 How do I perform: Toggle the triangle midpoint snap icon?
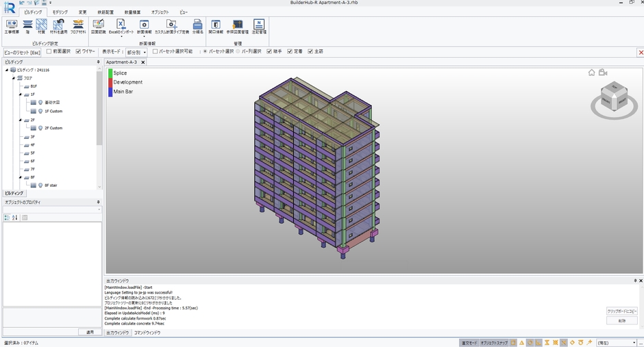(521, 342)
